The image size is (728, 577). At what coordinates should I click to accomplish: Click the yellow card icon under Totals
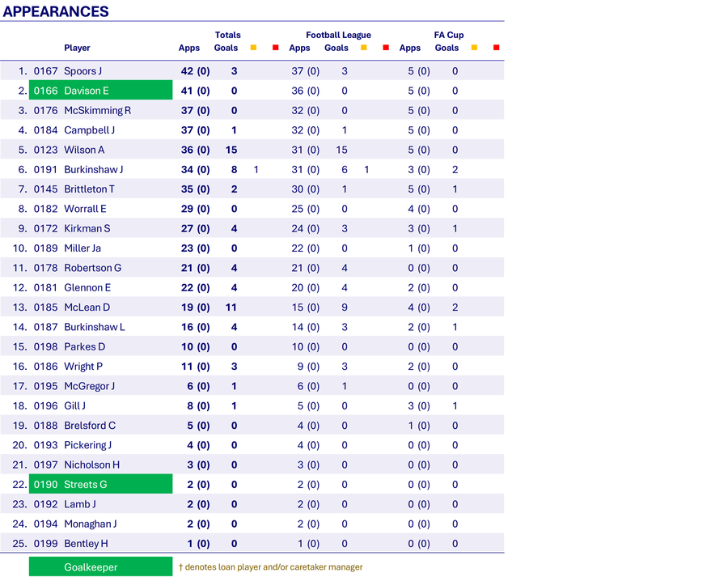pos(253,48)
